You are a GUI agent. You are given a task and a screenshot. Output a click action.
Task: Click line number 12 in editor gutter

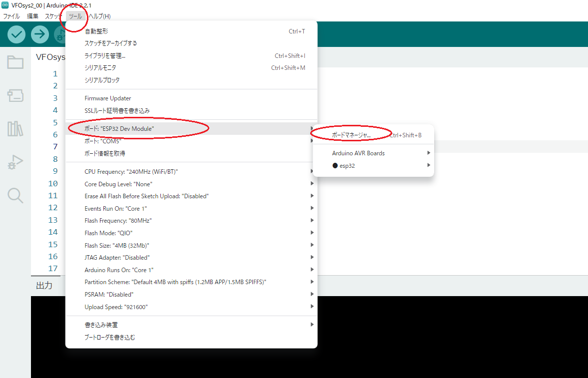pyautogui.click(x=53, y=208)
